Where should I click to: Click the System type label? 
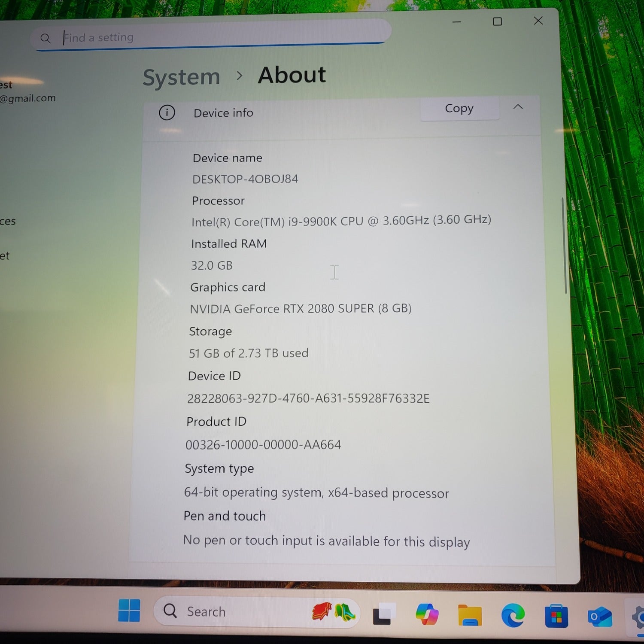click(x=219, y=468)
